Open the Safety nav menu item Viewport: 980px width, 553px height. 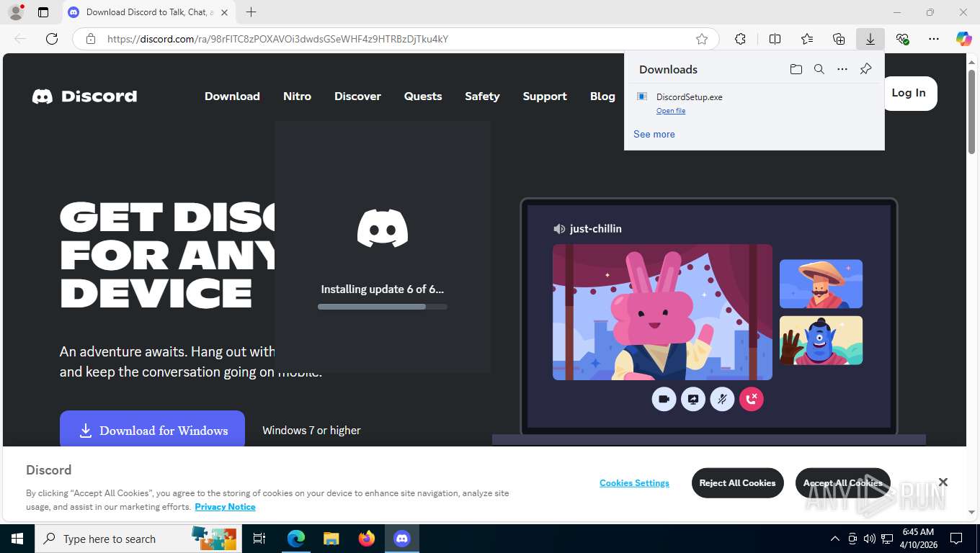pyautogui.click(x=482, y=96)
